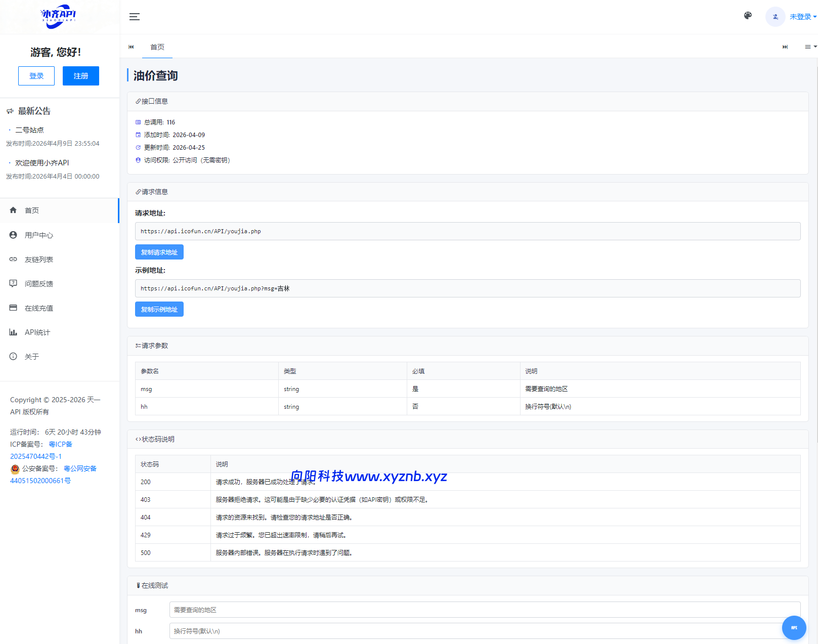Open 友链列表 link icon in sidebar
Viewport: 818px width, 644px height.
14,260
